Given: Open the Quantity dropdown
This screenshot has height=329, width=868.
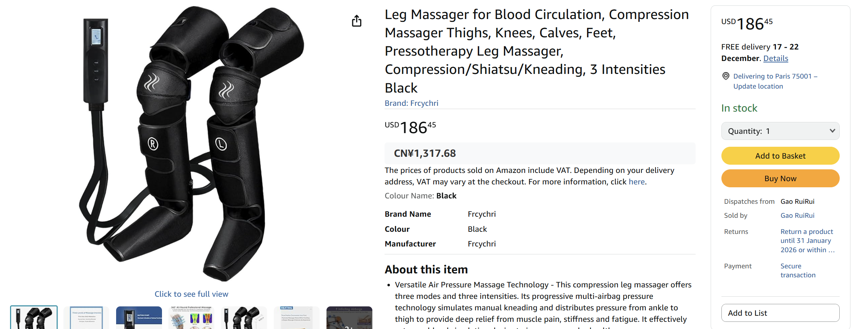Looking at the screenshot, I should tap(780, 131).
